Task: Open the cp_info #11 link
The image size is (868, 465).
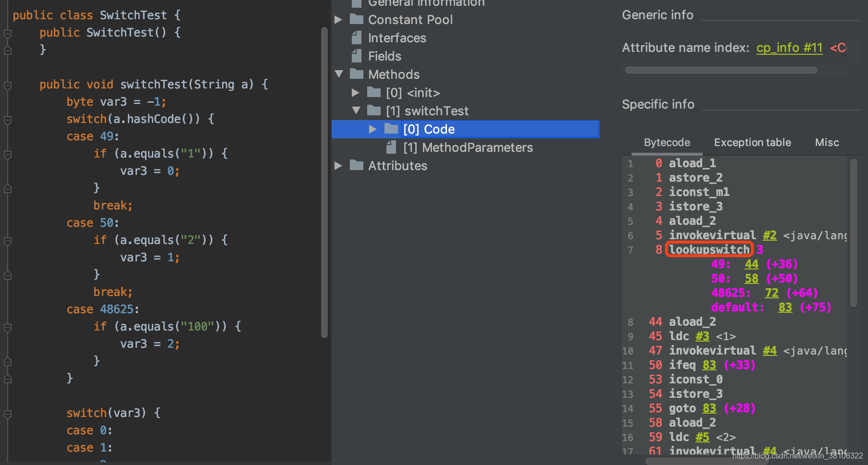Action: (790, 48)
